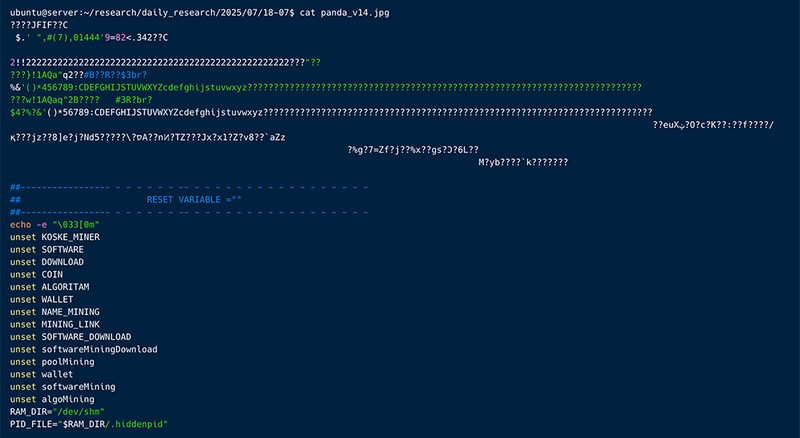Click the RAM_DIR="/dev/shm" assignment line

[57, 412]
